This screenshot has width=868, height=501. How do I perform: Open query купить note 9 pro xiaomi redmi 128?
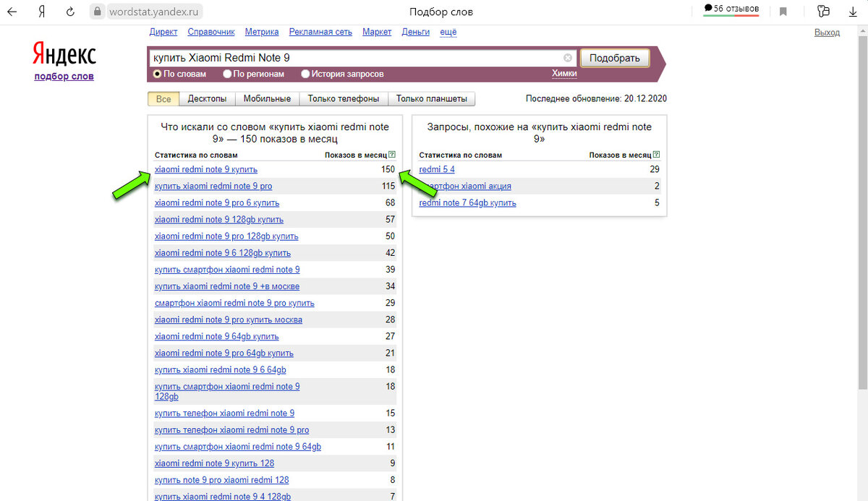(222, 480)
